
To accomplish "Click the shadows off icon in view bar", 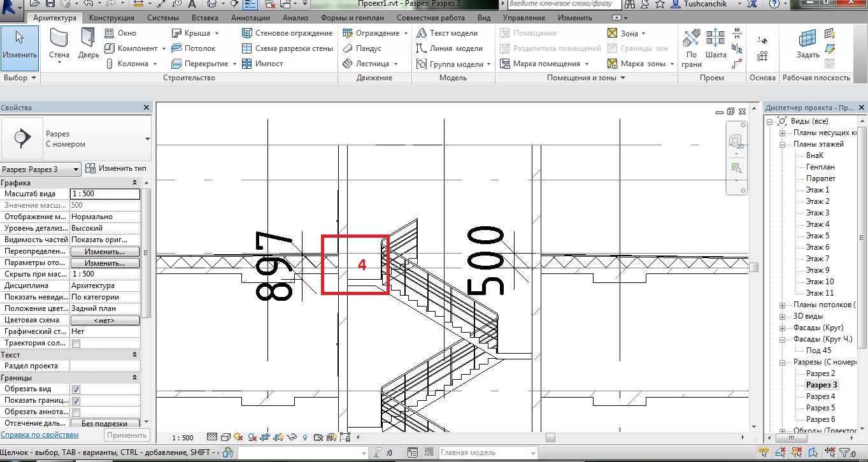I will coord(252,438).
